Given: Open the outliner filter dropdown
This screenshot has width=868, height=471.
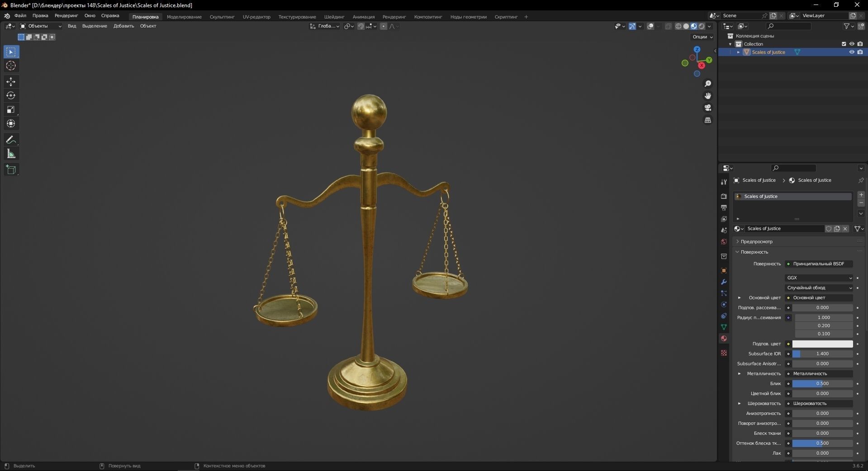Looking at the screenshot, I should click(849, 26).
